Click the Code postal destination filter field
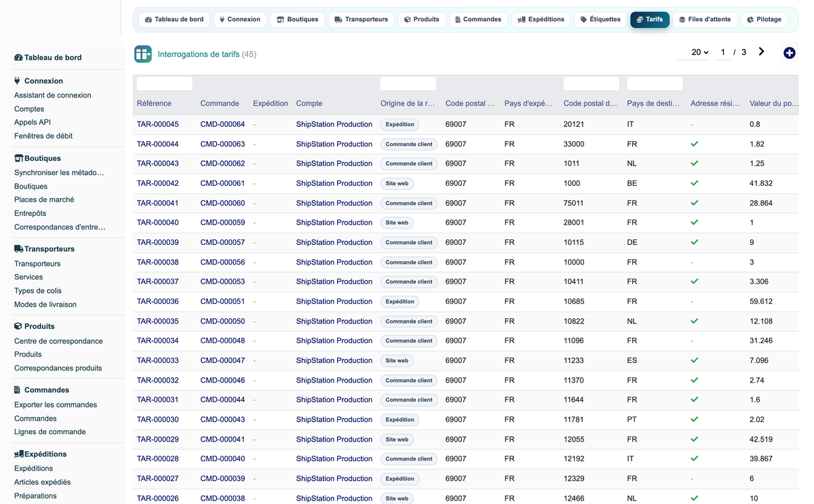This screenshot has height=504, width=814. click(592, 83)
